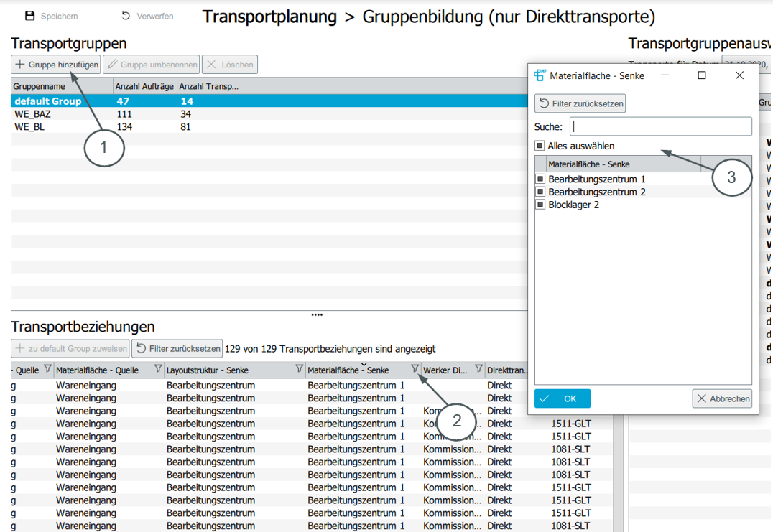Select the WE_BAZ transport group row
Viewport: 773px width, 532px height.
click(33, 114)
